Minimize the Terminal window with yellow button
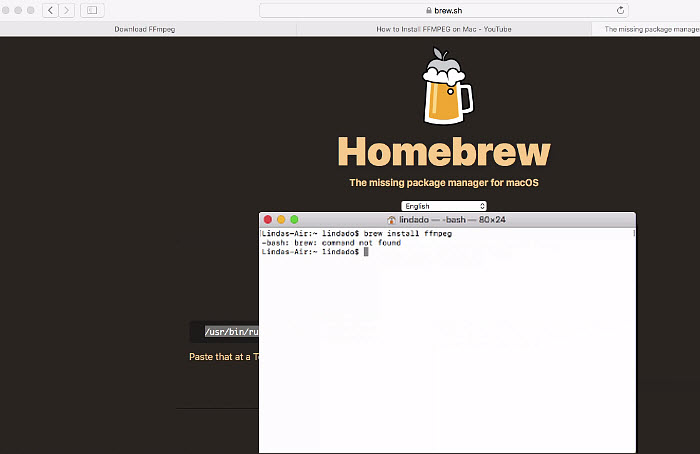This screenshot has height=454, width=700. 281,219
